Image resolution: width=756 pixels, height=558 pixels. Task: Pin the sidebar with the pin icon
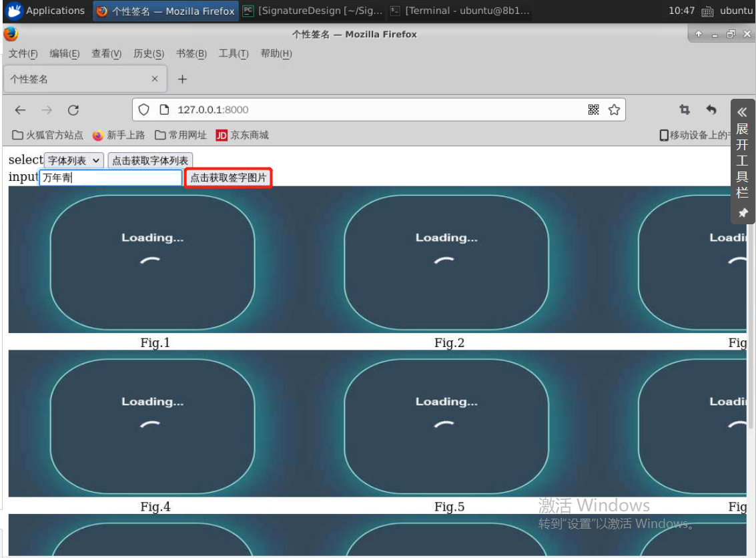pos(743,213)
